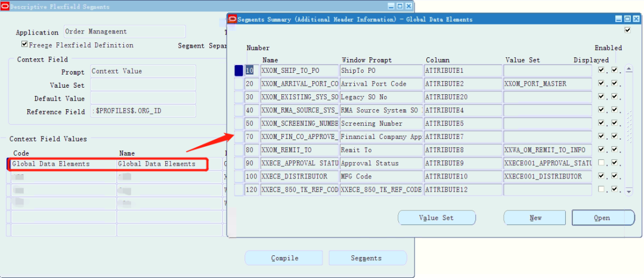Click name cell XXOM_SCREENING_NUMBE

[x=300, y=123]
